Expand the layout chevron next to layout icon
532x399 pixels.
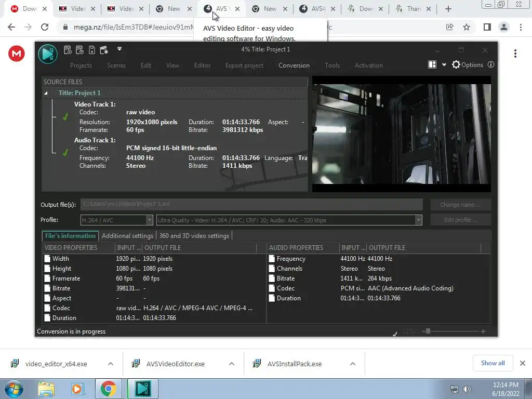coord(444,65)
